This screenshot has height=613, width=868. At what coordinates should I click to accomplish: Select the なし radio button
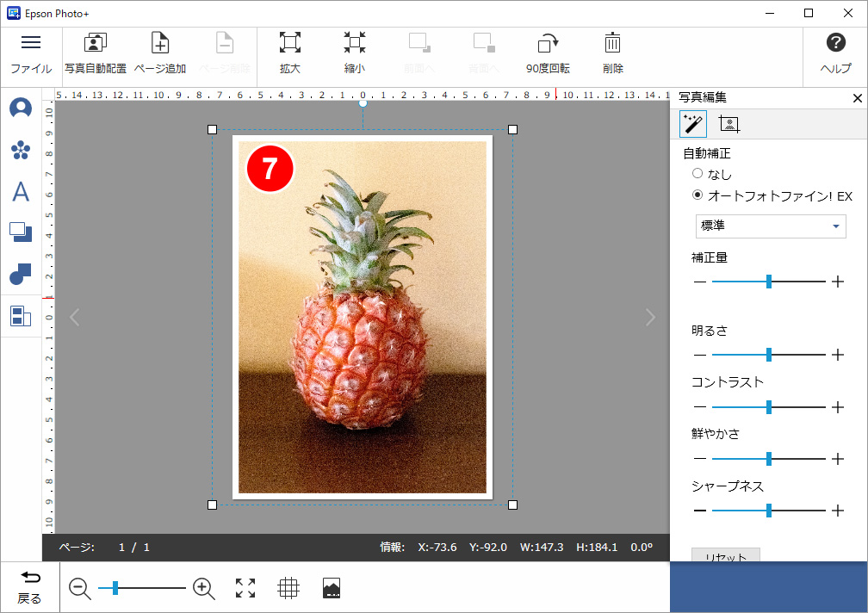coord(698,175)
